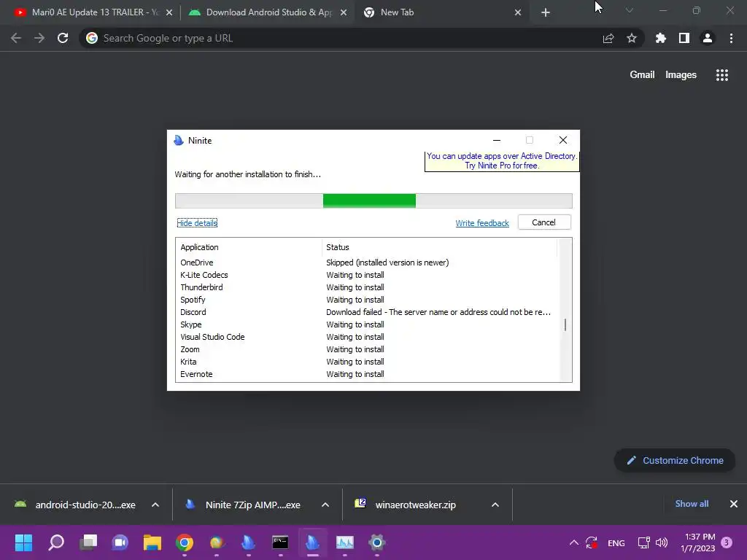This screenshot has height=560, width=747.
Task: Close the New Tab tab
Action: (x=518, y=12)
